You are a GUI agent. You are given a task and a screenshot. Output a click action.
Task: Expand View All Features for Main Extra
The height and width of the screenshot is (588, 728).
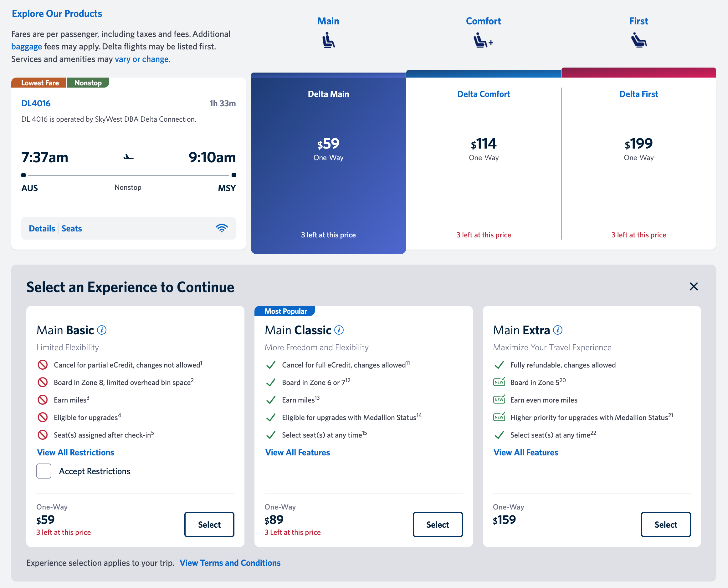[526, 453]
